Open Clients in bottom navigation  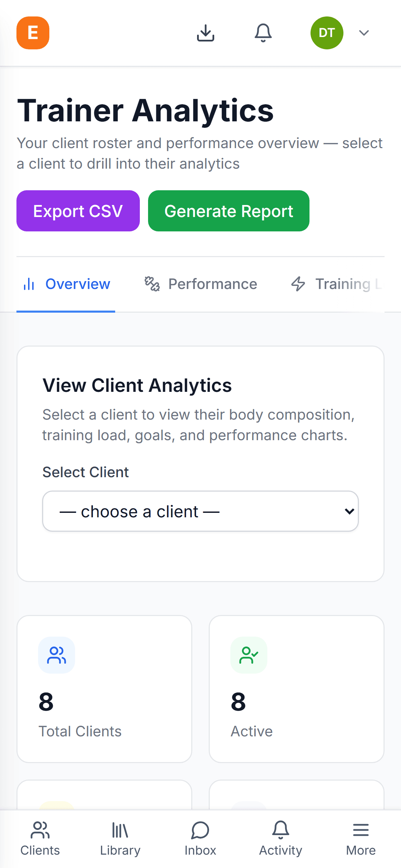[40, 839]
